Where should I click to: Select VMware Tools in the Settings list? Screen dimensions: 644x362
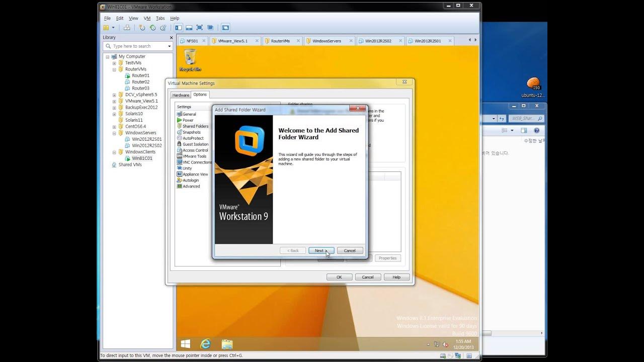pyautogui.click(x=194, y=156)
